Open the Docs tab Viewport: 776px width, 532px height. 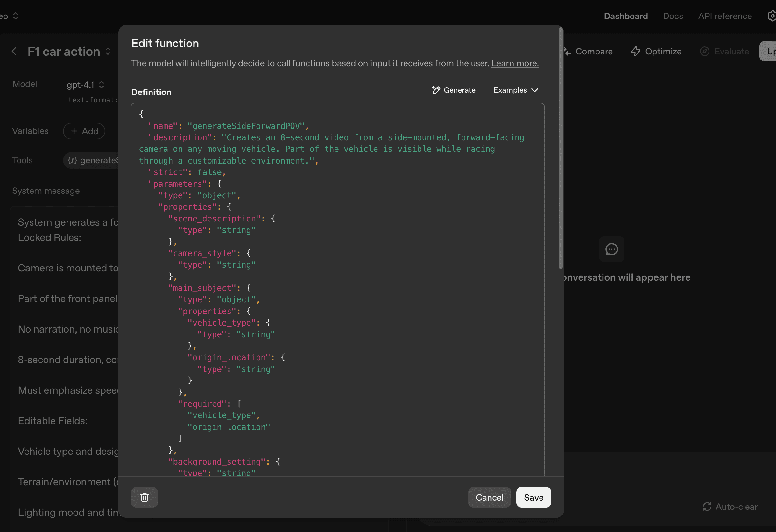673,16
